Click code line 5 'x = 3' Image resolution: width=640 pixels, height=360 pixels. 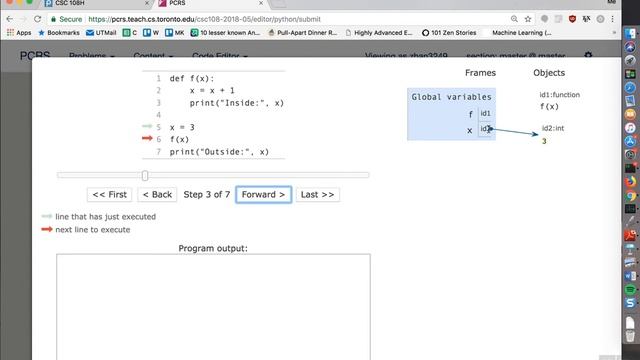(182, 127)
